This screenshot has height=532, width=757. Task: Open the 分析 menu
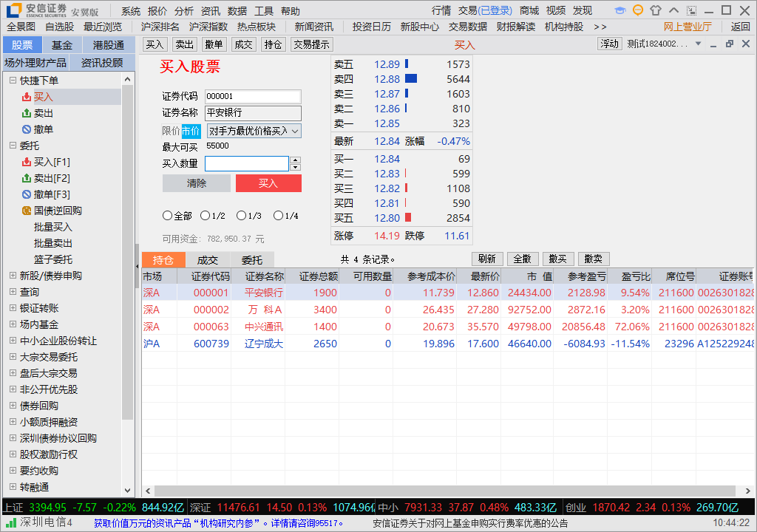pyautogui.click(x=184, y=11)
